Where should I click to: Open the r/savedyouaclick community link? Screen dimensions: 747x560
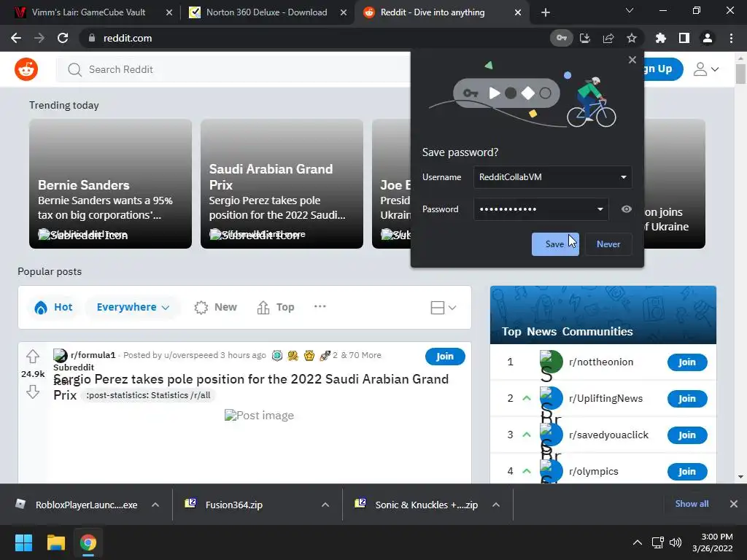tap(608, 435)
